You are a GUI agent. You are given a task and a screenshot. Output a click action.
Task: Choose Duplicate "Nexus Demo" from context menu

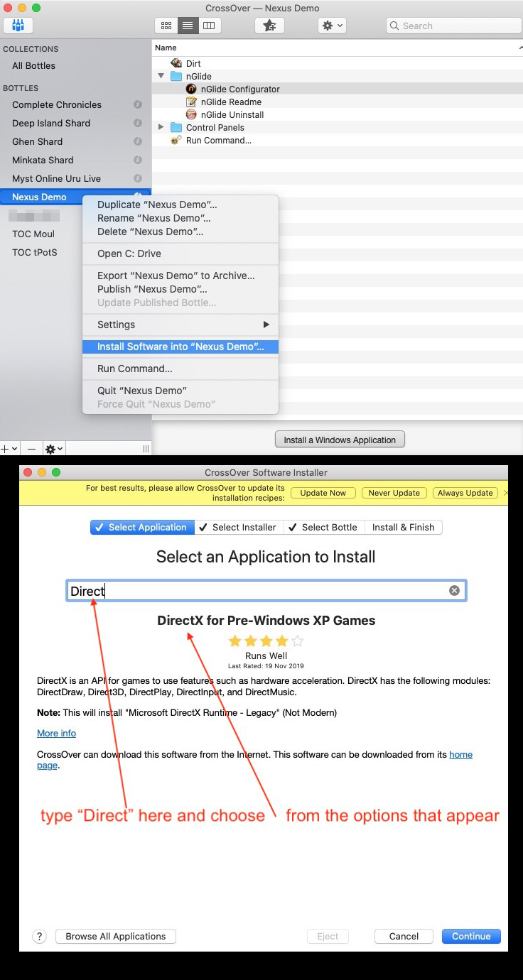180,205
